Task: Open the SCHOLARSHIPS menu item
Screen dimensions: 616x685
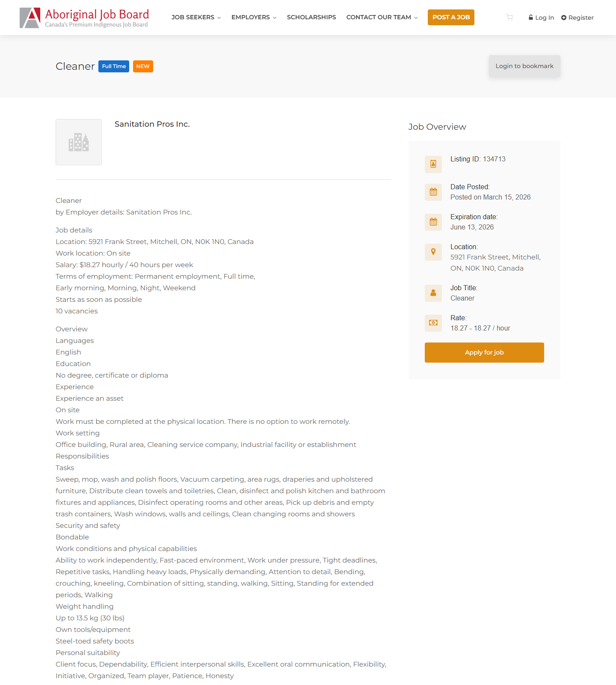Action: 311,17
